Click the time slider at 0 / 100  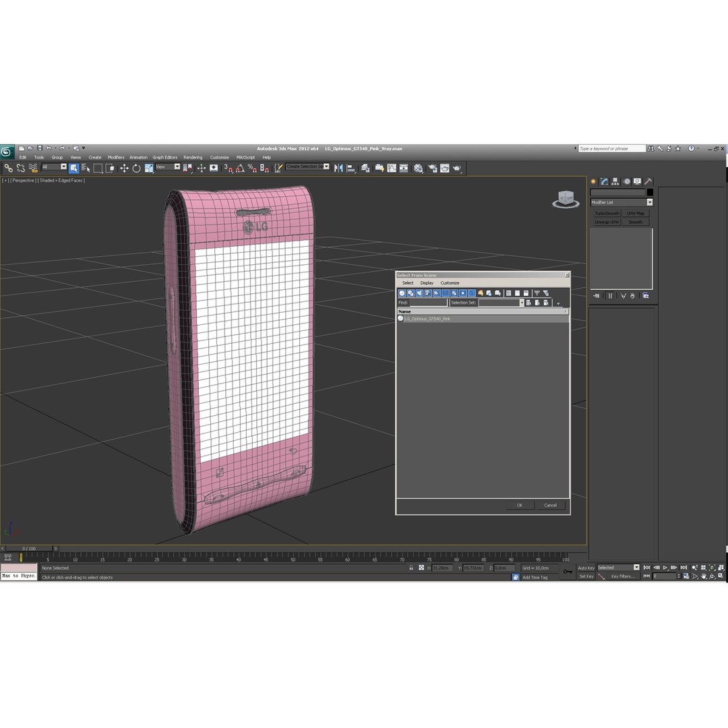click(x=29, y=549)
